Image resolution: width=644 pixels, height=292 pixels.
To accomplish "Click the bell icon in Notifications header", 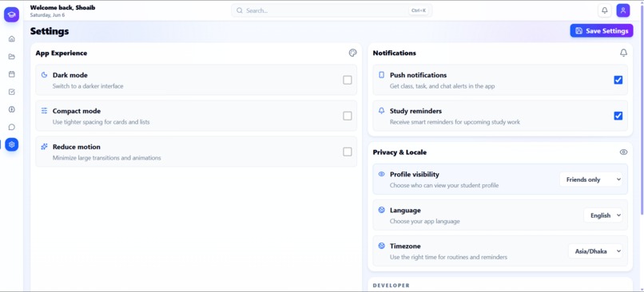I will (623, 53).
